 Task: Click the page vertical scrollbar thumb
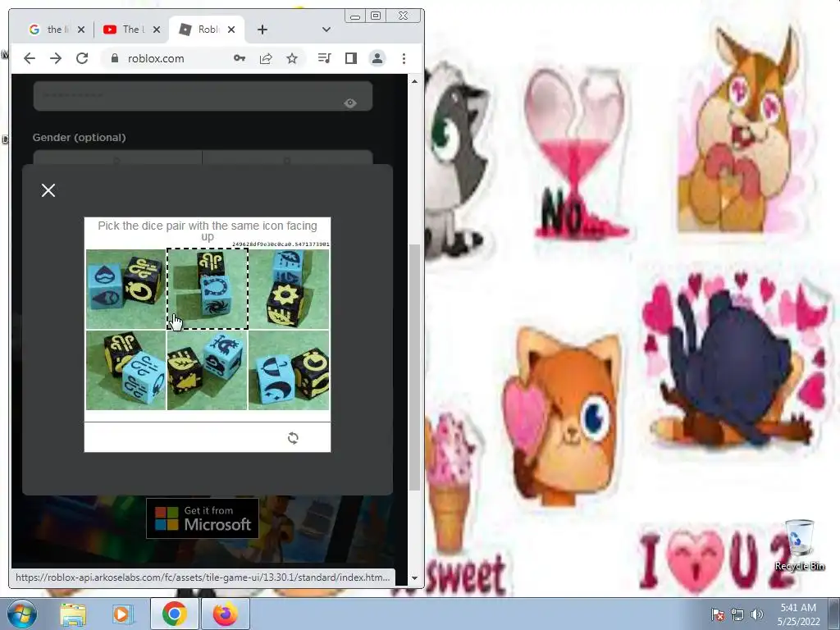click(414, 367)
